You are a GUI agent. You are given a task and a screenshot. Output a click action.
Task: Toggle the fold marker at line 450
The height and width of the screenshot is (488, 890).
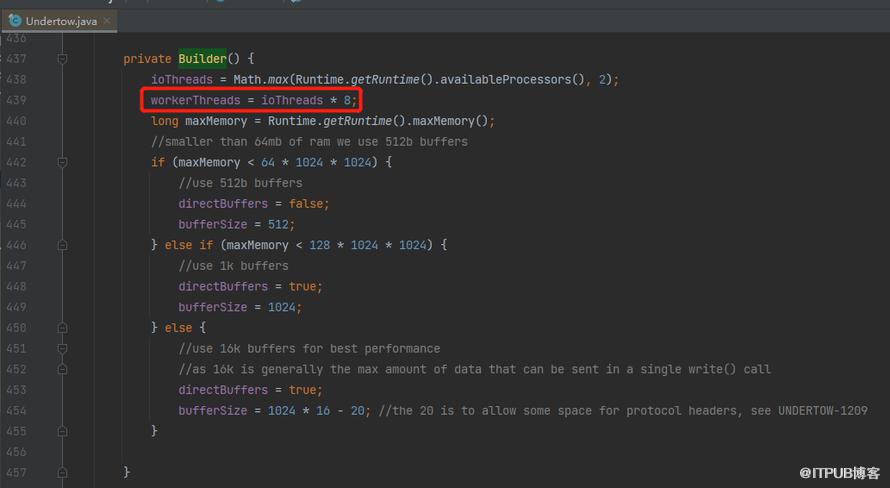pyautogui.click(x=62, y=328)
